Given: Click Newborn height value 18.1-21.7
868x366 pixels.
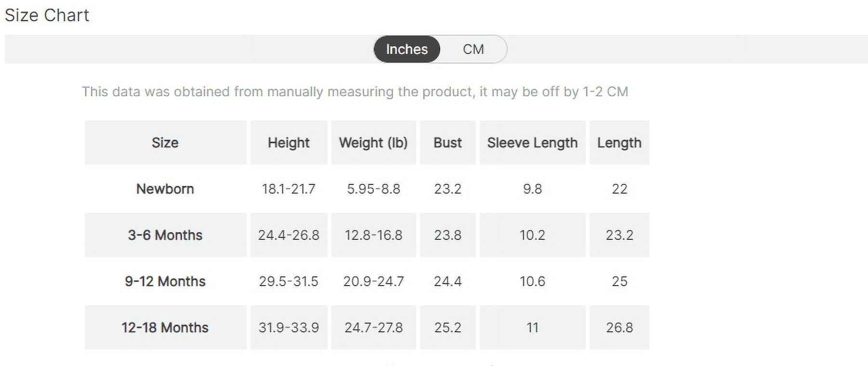Looking at the screenshot, I should point(289,189).
